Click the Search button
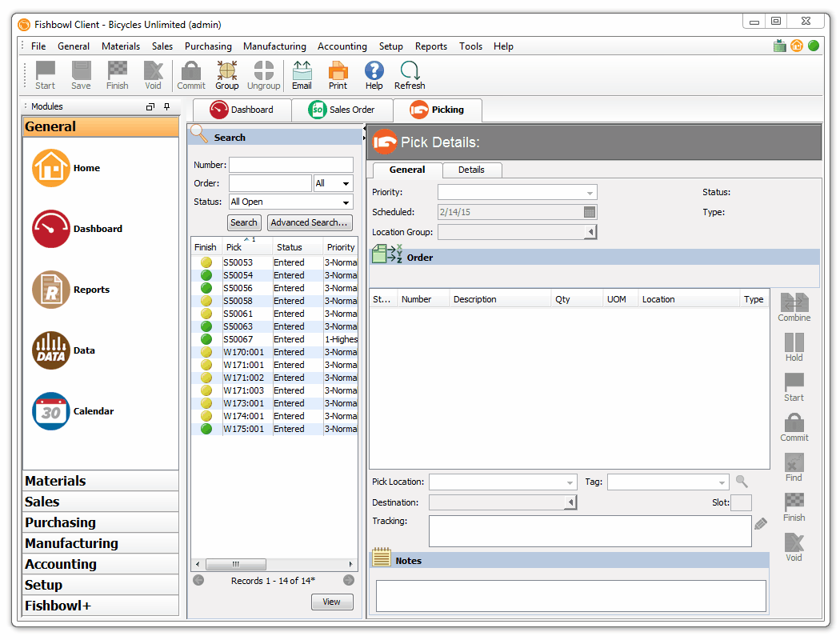Viewport: 840px width, 640px height. coord(244,222)
